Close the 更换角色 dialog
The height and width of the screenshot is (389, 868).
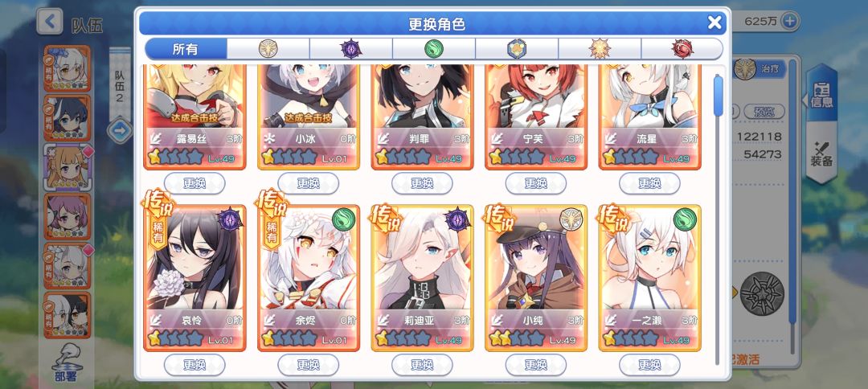(x=714, y=23)
